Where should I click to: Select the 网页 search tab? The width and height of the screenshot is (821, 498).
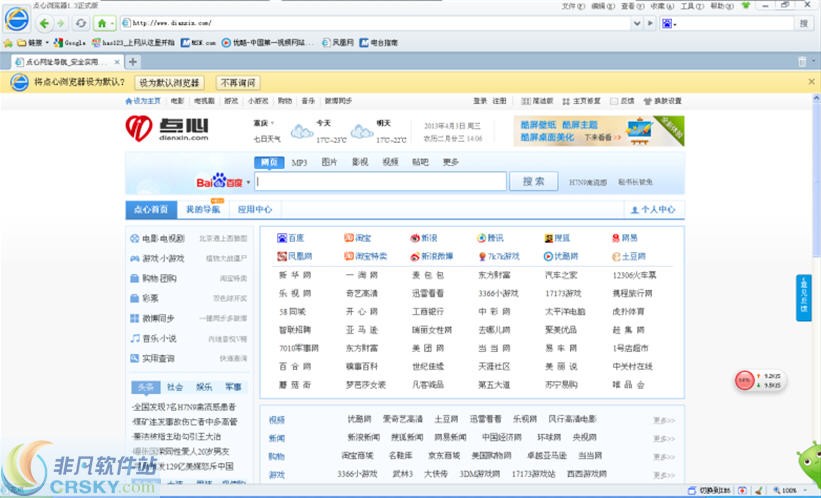[269, 162]
